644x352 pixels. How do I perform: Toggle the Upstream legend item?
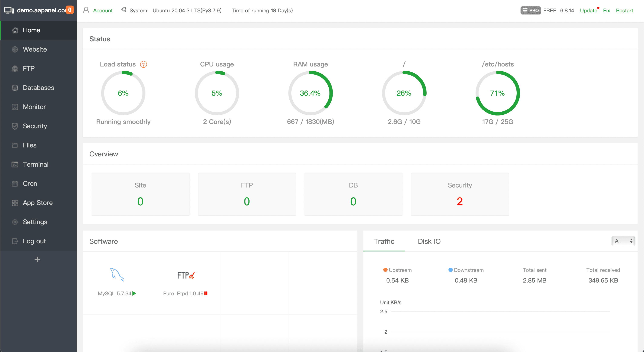(397, 270)
